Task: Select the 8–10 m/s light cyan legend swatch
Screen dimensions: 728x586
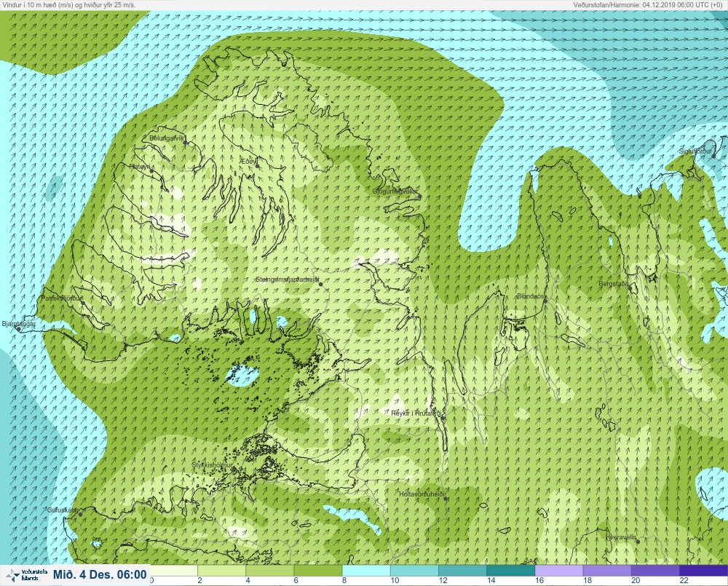Action: 366,570
